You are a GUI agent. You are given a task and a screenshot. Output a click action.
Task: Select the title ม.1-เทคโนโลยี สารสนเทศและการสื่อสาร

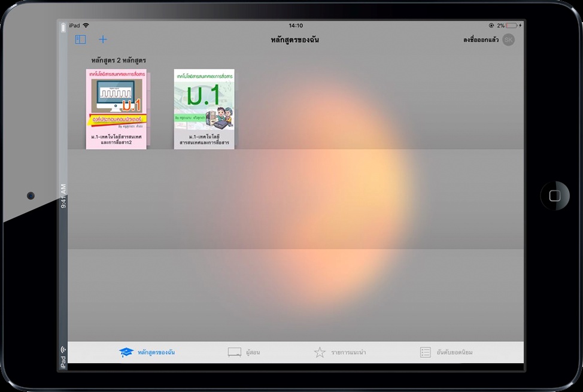coord(204,139)
